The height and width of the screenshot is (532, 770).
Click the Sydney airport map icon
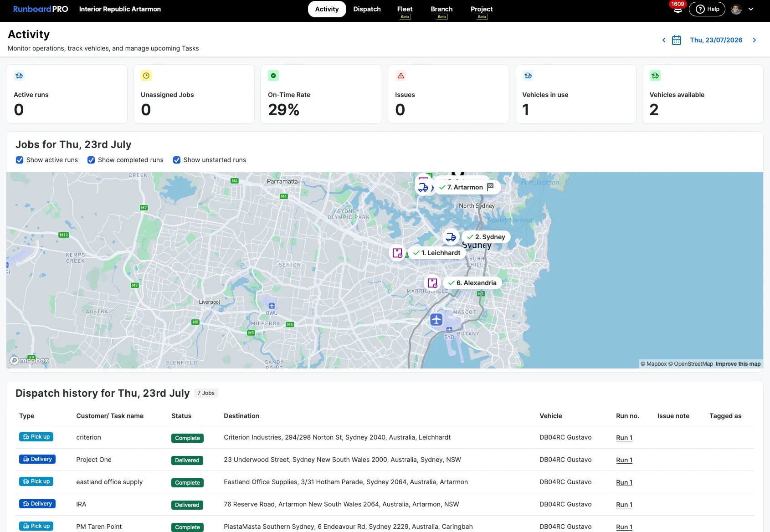pyautogui.click(x=436, y=319)
